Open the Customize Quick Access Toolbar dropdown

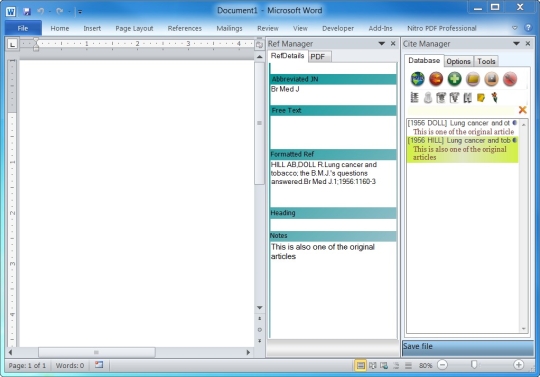click(80, 12)
